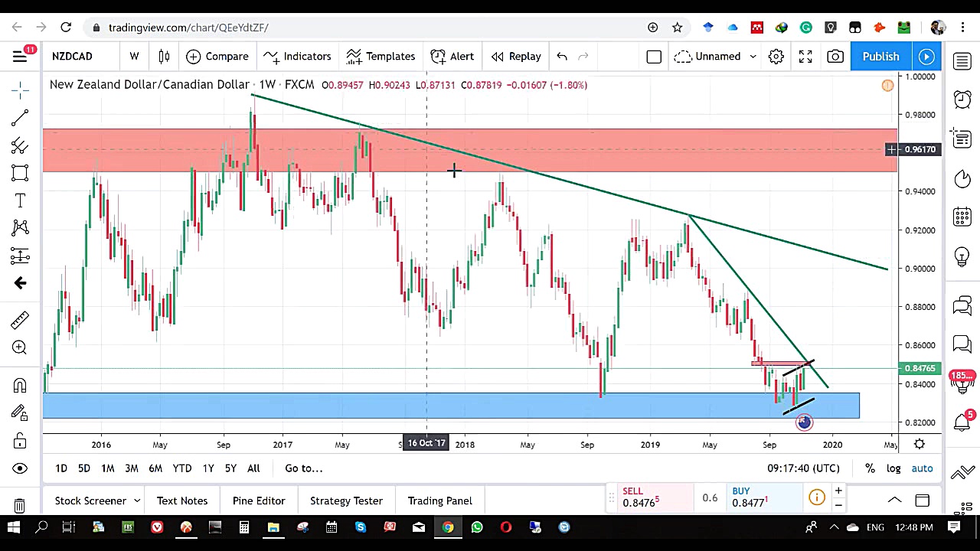Toggle hide all drawings eye icon

pos(20,468)
